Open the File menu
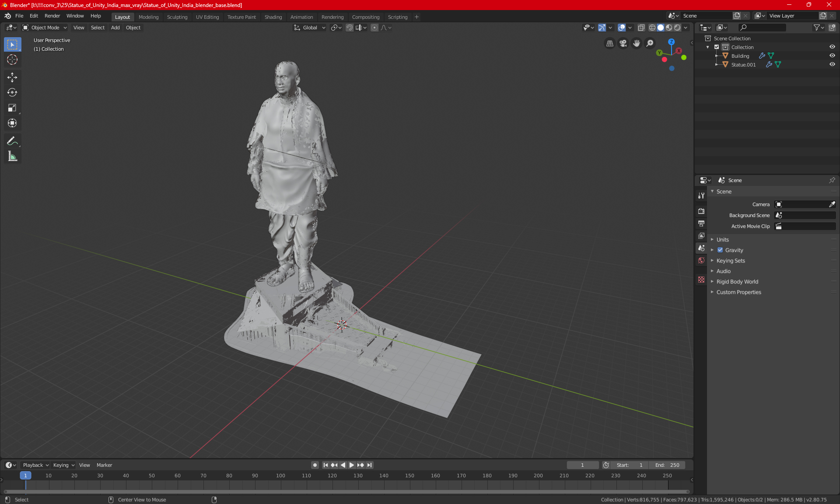Screen dimensions: 840x504 (19, 16)
